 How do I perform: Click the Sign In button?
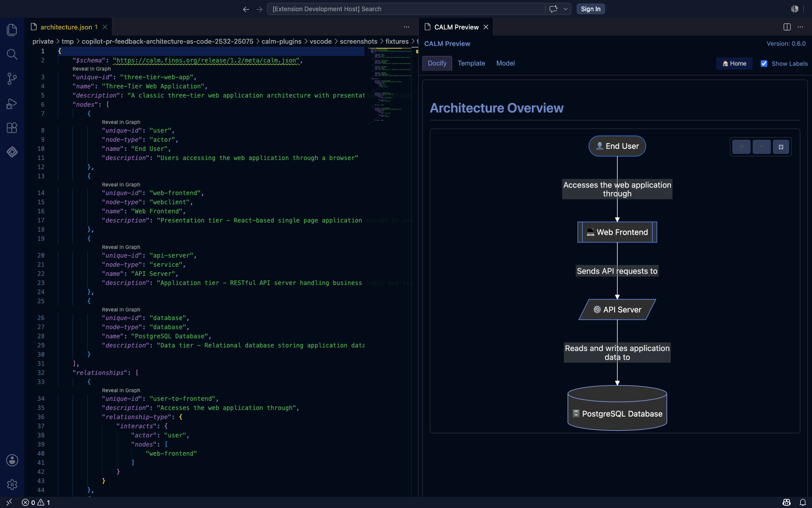coord(591,9)
